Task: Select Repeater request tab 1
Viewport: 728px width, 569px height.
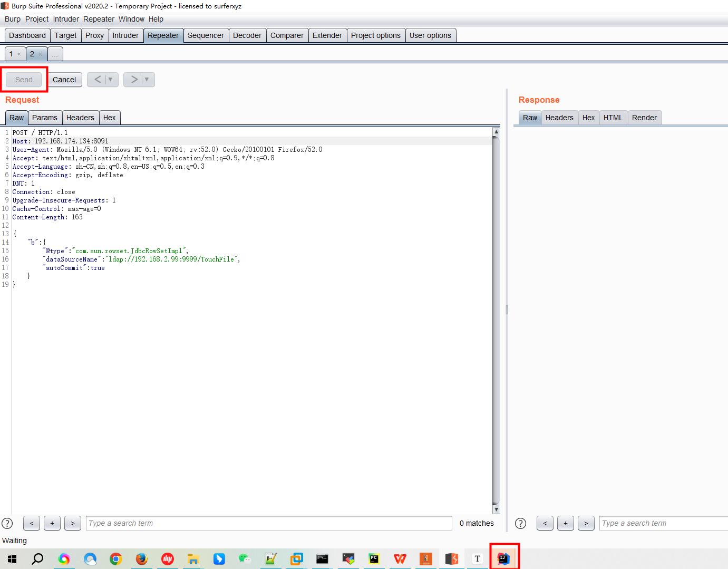Action: pyautogui.click(x=11, y=54)
